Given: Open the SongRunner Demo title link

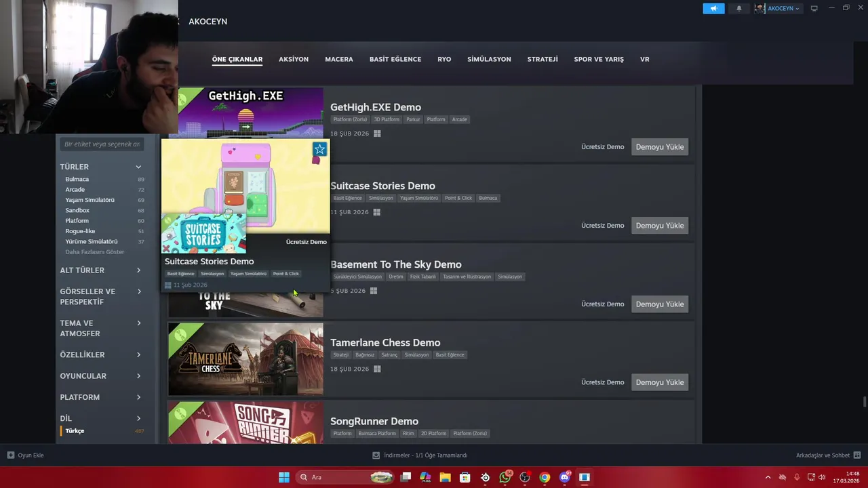Looking at the screenshot, I should point(374,422).
